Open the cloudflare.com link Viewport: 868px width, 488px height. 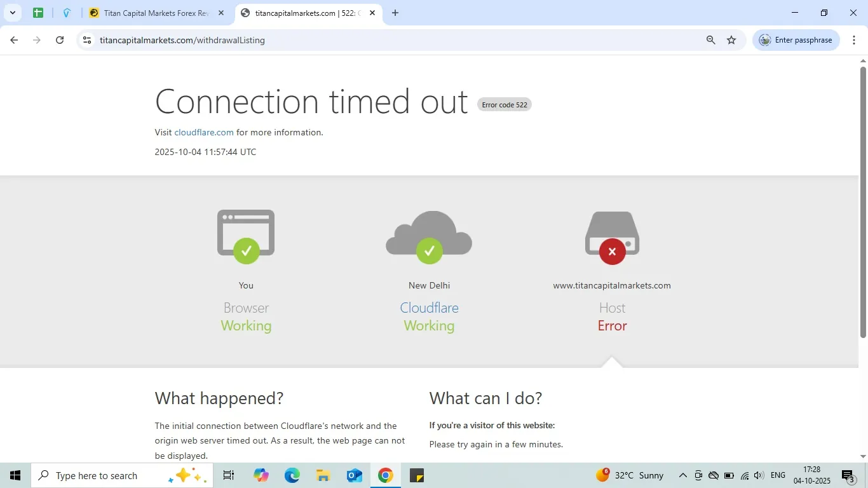[204, 132]
